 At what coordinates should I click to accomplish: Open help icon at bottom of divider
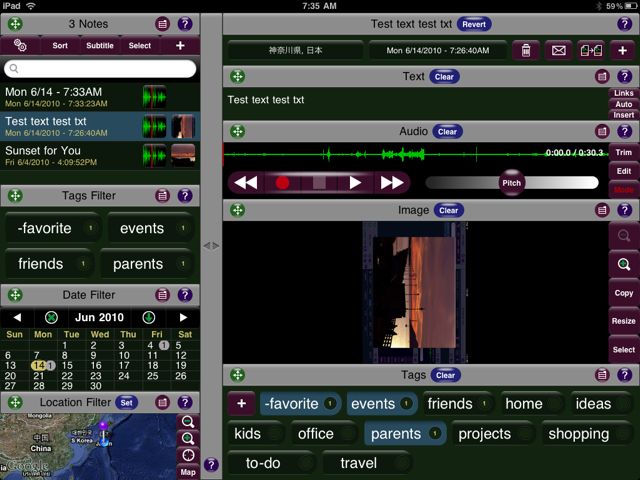coord(211,464)
